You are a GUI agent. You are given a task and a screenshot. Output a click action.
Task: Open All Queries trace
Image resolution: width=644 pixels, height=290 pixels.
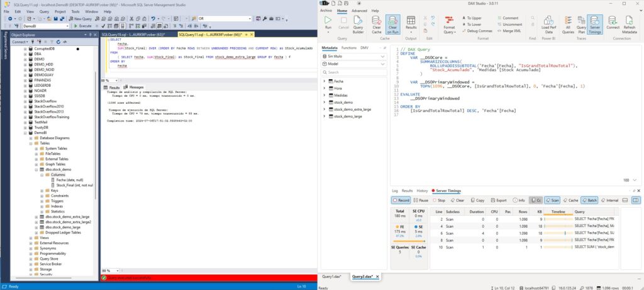pyautogui.click(x=568, y=25)
